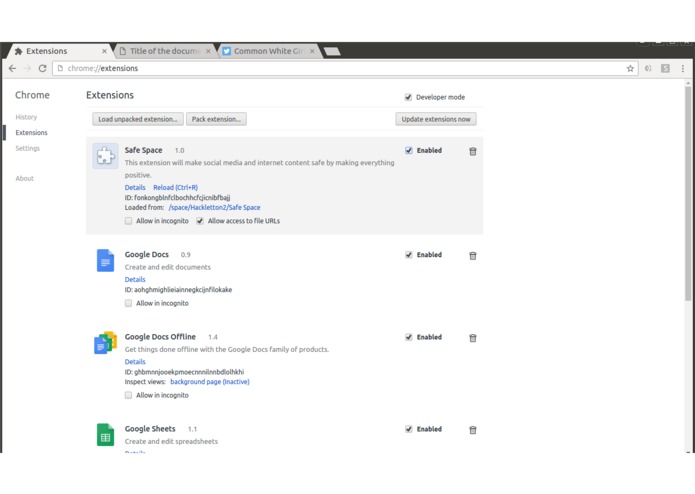Switch to Title of the document tab

click(164, 51)
